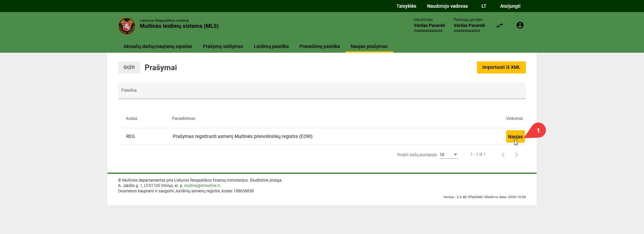Viewport: 644px width, 234px height.
Task: Click the '1 - 1 iš 1' pagination range
Action: (x=478, y=154)
